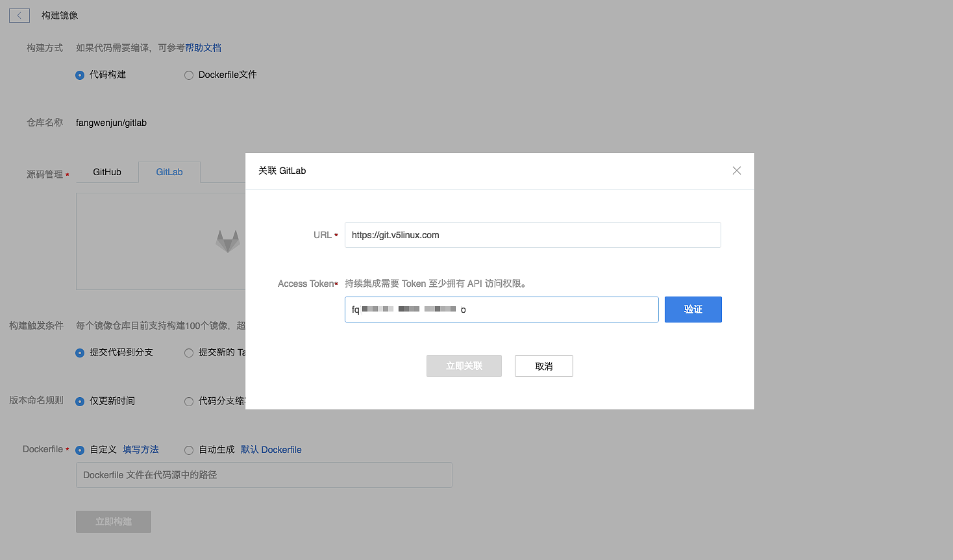Choose 仅更新时间 version naming rule

coord(80,402)
